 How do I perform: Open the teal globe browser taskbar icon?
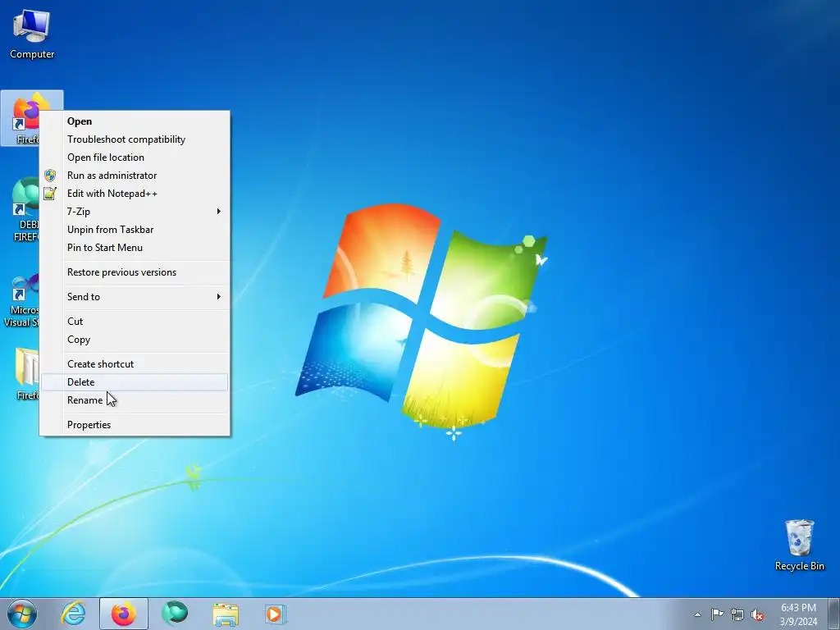coord(175,614)
